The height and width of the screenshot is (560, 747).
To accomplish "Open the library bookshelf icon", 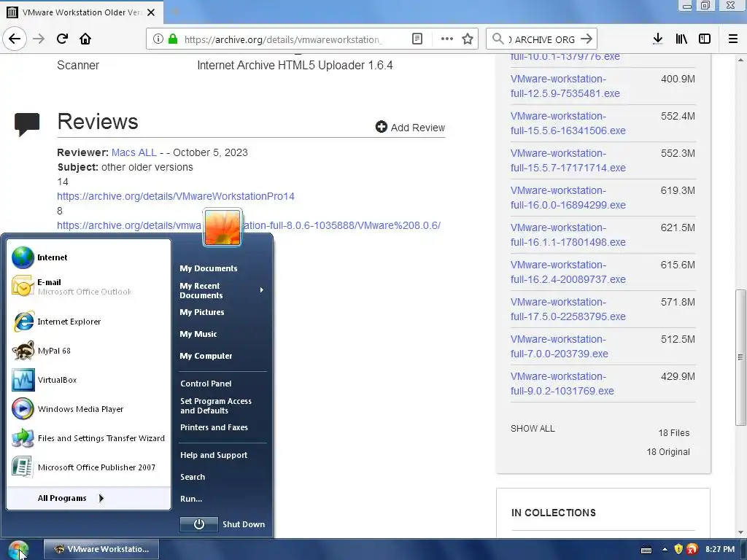I will tap(681, 39).
